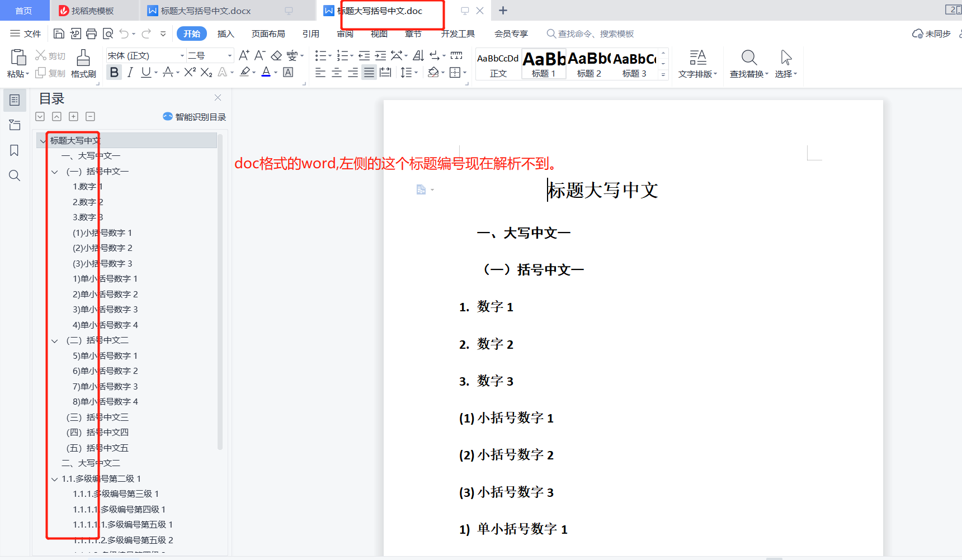Go to 首页 home tab
This screenshot has width=962, height=560.
(23, 11)
